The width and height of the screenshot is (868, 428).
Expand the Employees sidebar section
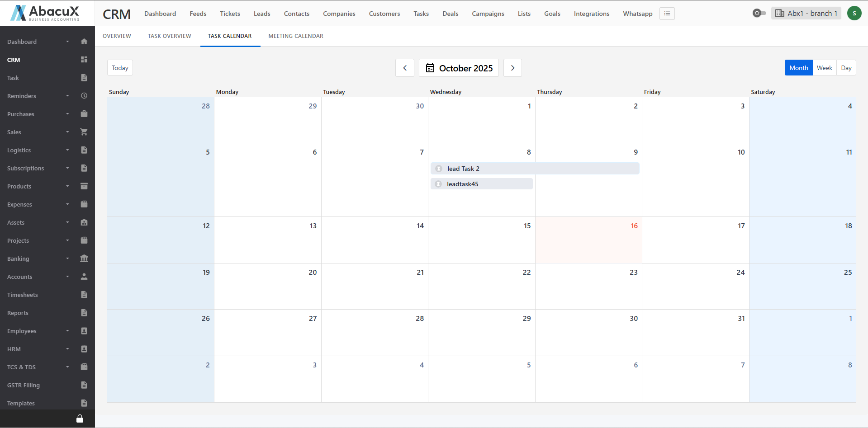coord(22,331)
